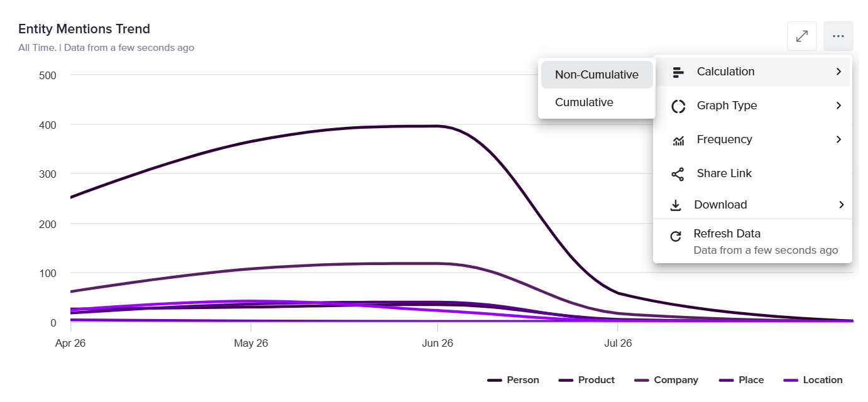868x402 pixels.
Task: Click the Download arrow icon
Action: click(x=676, y=205)
